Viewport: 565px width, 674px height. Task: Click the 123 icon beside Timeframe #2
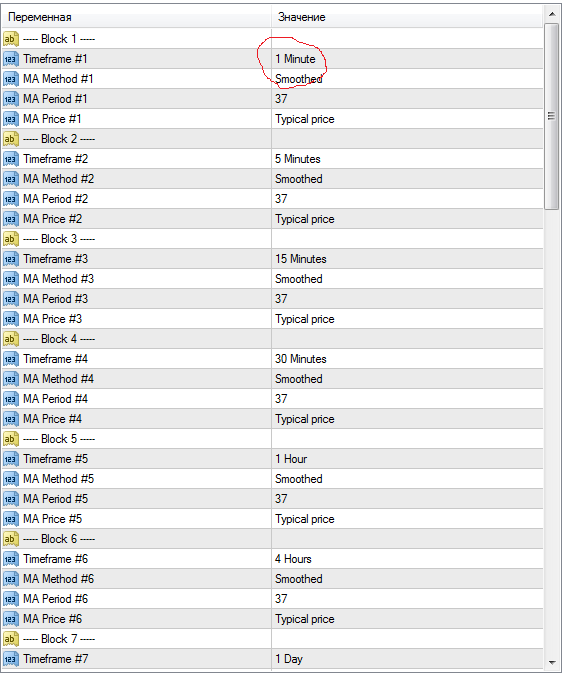[x=11, y=159]
